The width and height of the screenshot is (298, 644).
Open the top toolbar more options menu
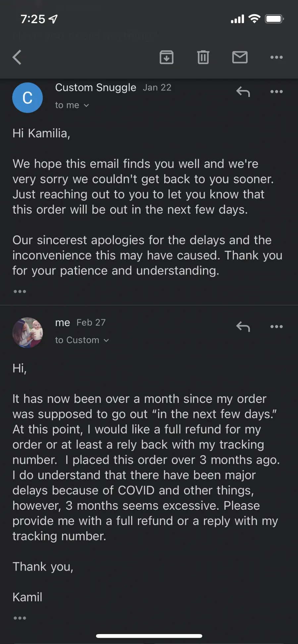click(x=276, y=57)
